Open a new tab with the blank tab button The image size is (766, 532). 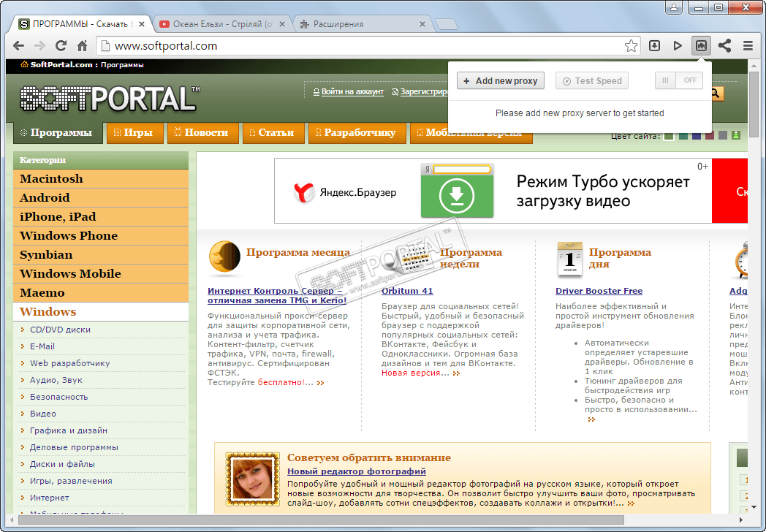446,24
